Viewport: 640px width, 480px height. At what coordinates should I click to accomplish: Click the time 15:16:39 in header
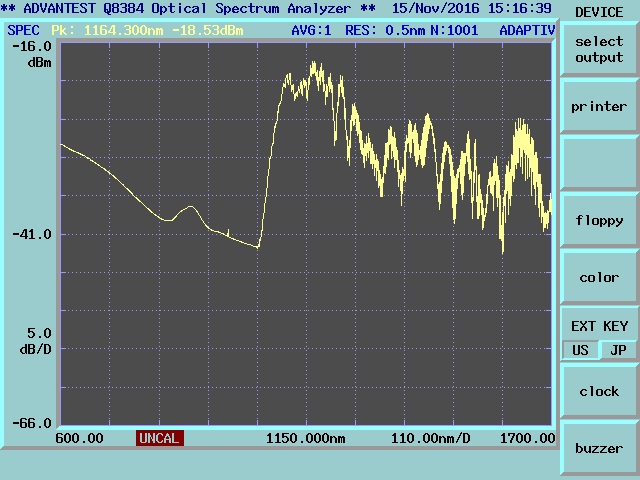[520, 8]
